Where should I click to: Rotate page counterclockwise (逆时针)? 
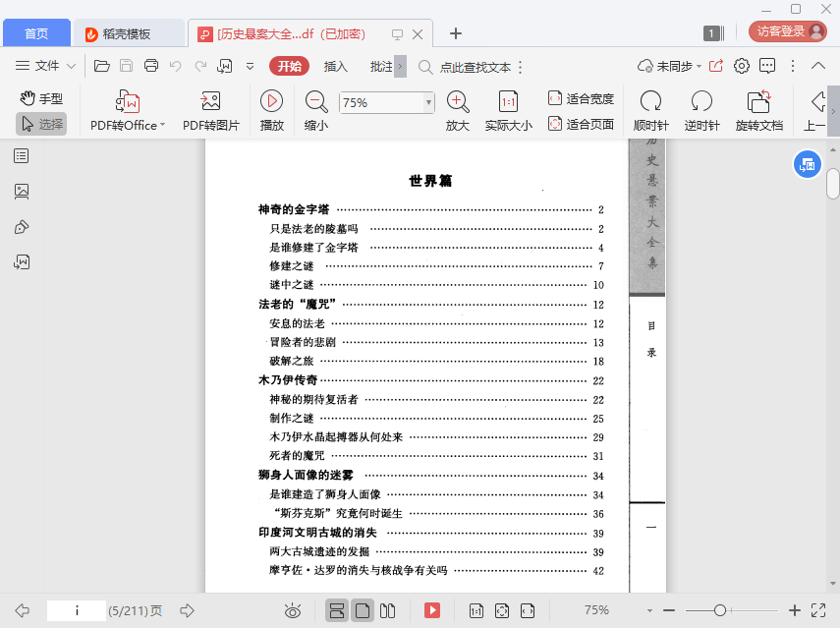pyautogui.click(x=701, y=111)
